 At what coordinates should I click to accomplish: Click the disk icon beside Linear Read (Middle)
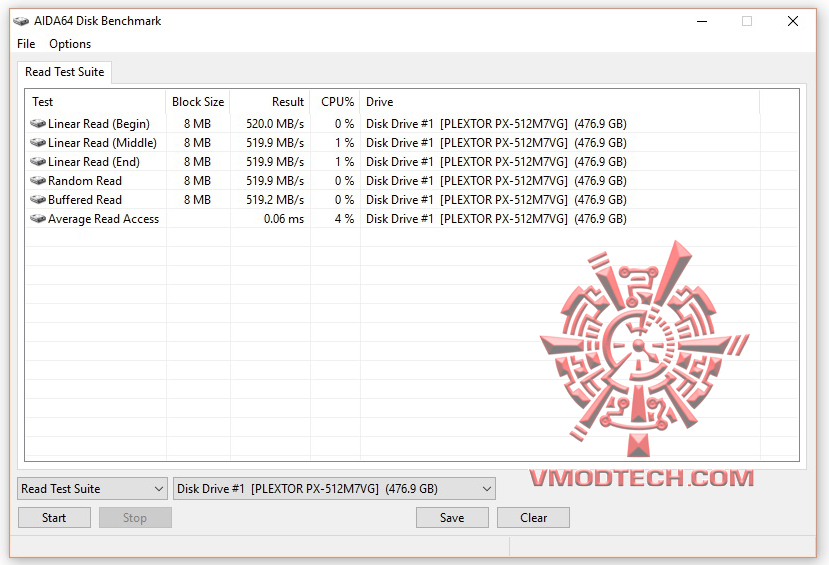click(38, 143)
